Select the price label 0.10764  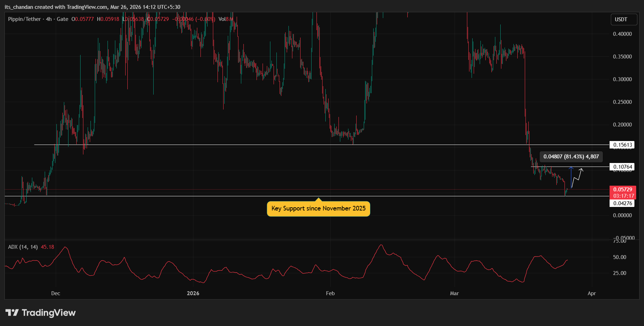tap(622, 167)
